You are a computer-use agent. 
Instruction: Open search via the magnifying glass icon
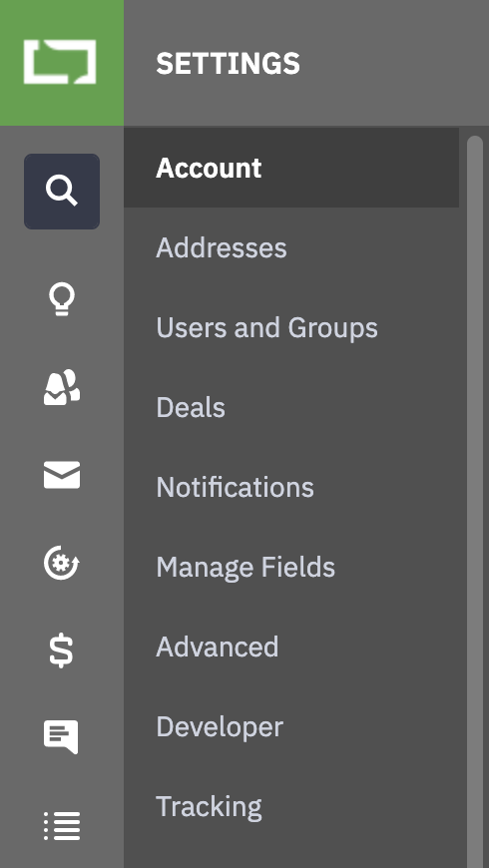tap(62, 192)
